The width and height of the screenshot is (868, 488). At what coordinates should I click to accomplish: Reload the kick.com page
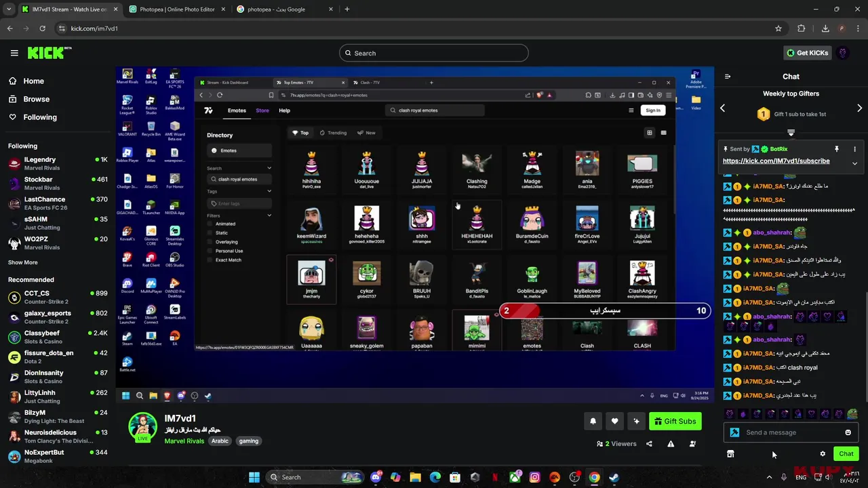click(42, 28)
